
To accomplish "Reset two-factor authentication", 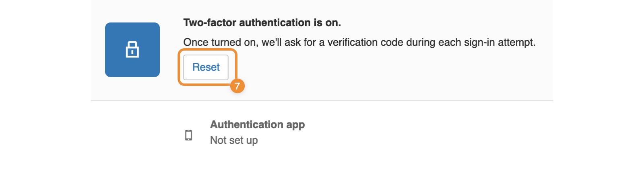I will click(206, 67).
